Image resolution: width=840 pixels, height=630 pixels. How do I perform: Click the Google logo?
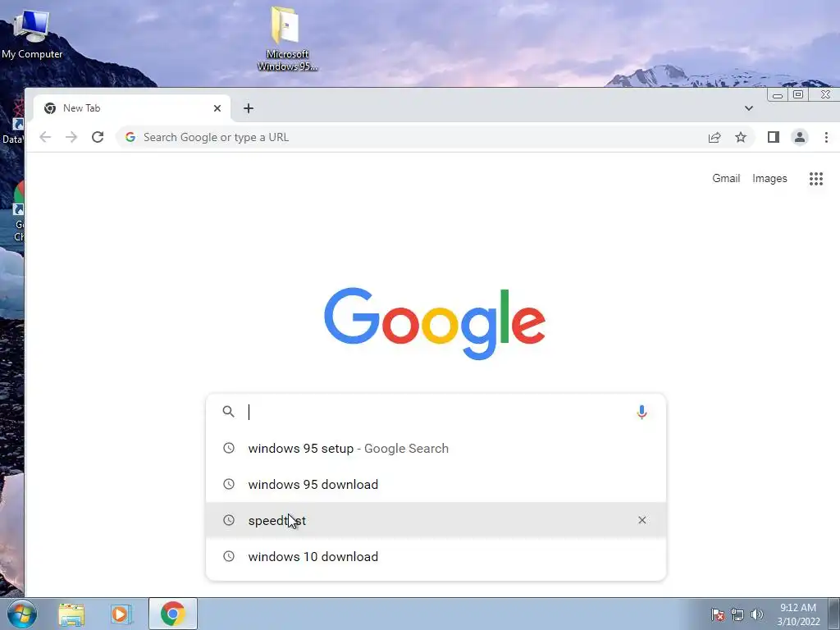point(435,323)
